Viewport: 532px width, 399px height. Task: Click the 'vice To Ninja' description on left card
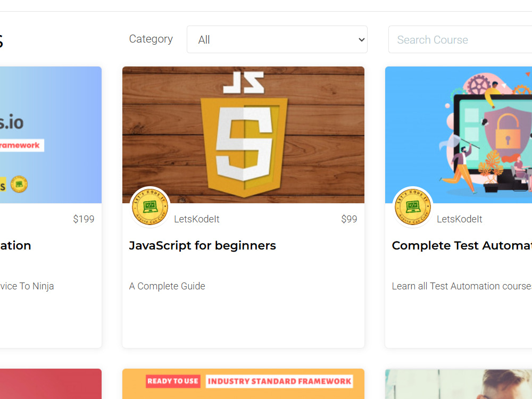click(27, 286)
